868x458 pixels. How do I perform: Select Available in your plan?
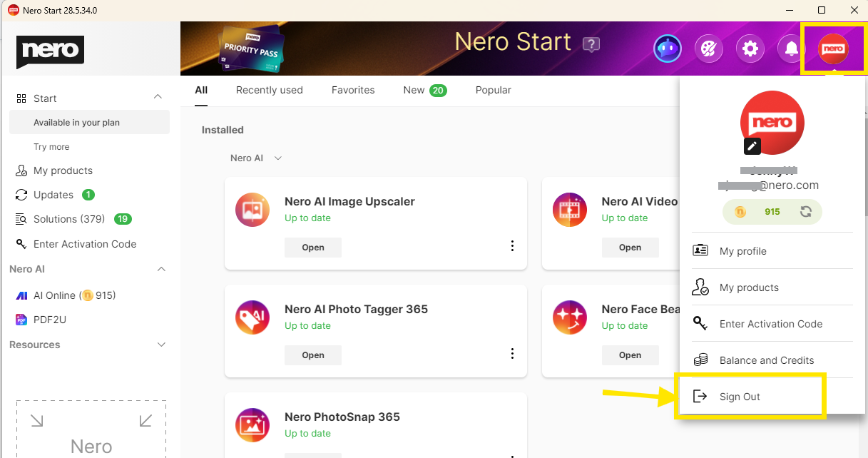pos(89,122)
